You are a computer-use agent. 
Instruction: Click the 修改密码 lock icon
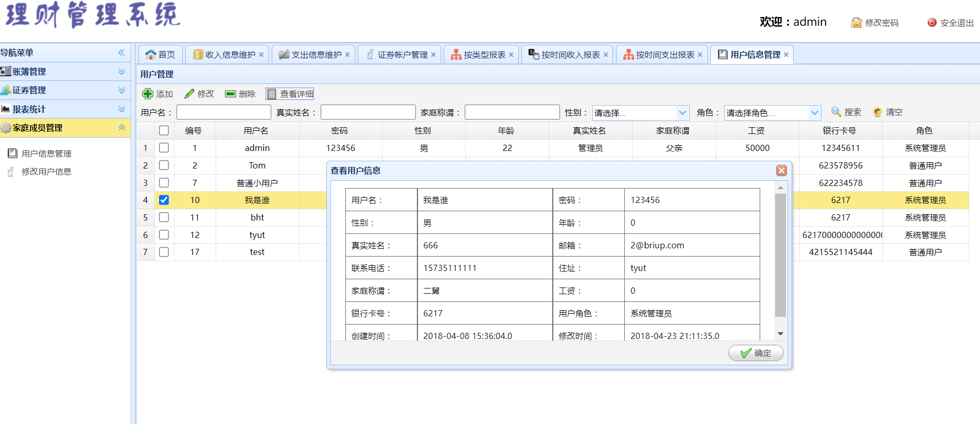(x=856, y=23)
